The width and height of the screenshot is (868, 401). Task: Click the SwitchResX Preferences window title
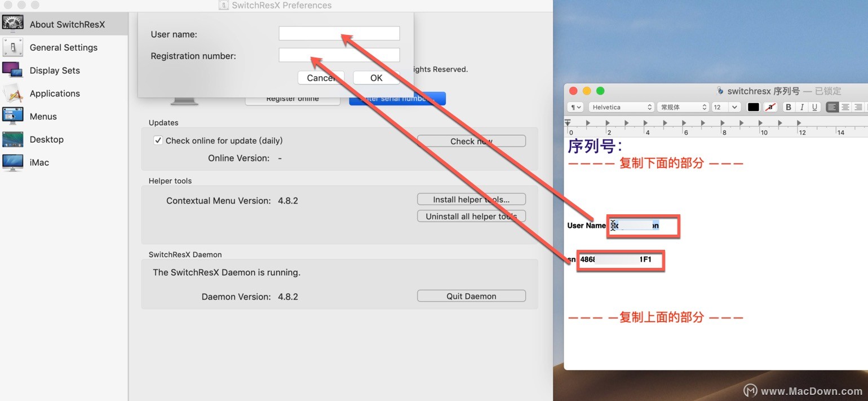point(282,6)
